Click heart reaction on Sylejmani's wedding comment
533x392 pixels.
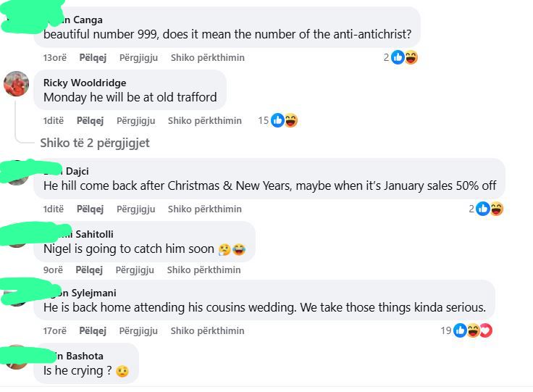(486, 330)
